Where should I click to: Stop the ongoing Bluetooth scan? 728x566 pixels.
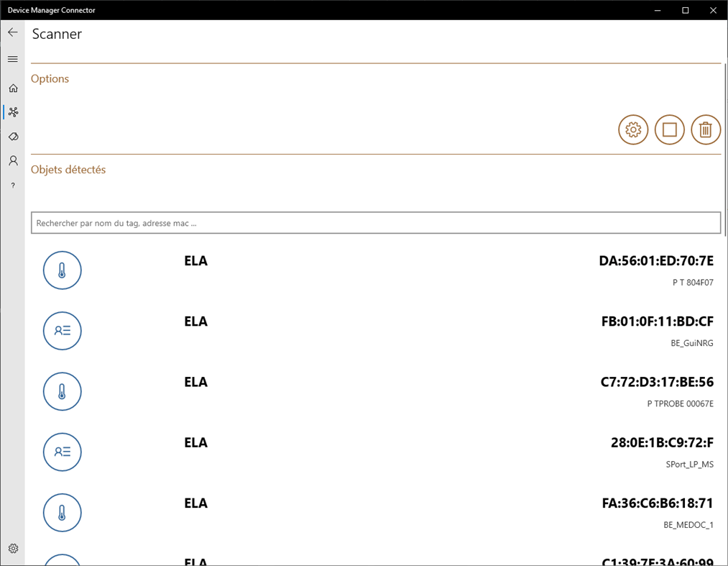(x=669, y=129)
